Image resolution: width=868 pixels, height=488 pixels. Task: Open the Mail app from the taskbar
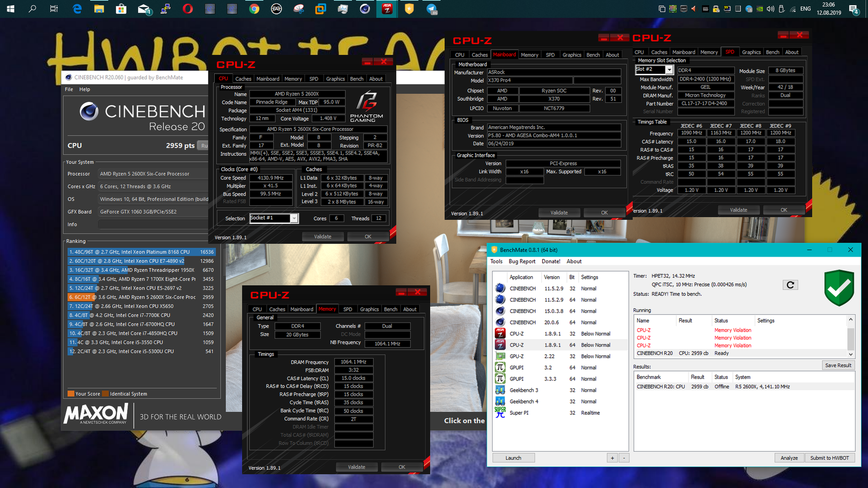(144, 9)
